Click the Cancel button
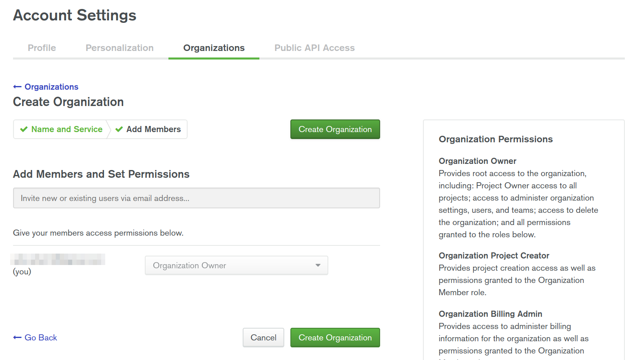 coord(263,338)
